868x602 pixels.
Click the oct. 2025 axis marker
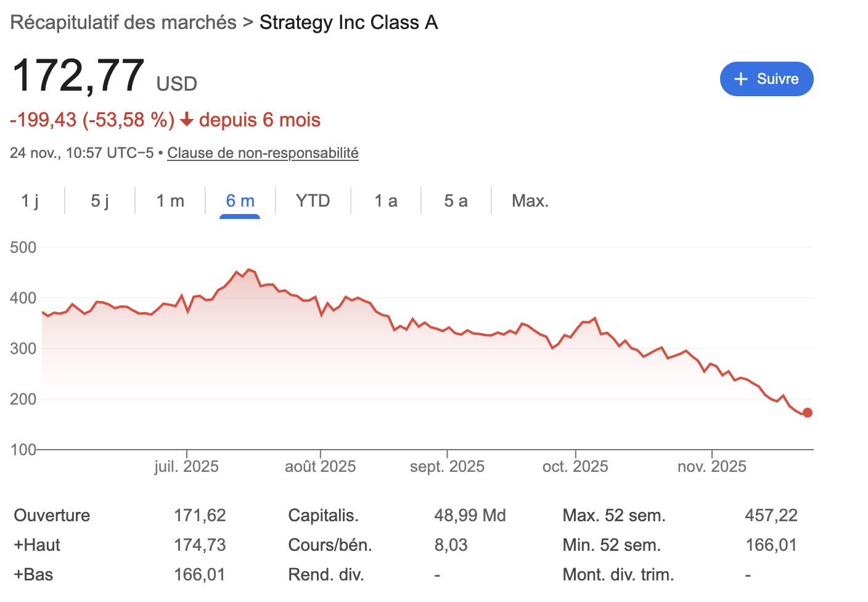tap(575, 466)
